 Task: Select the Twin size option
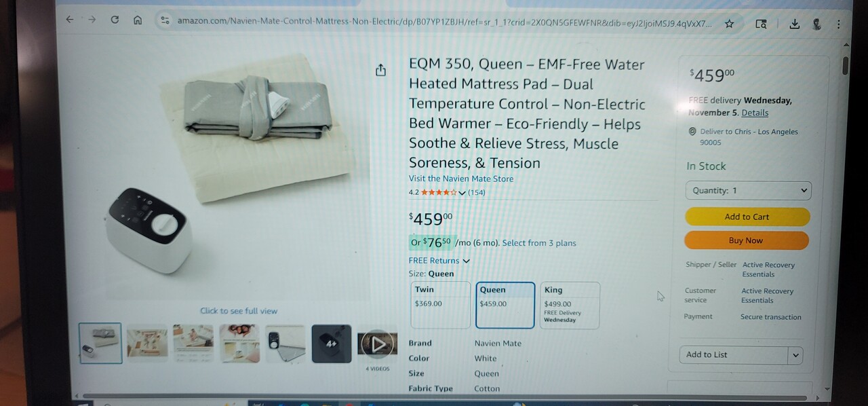(440, 306)
